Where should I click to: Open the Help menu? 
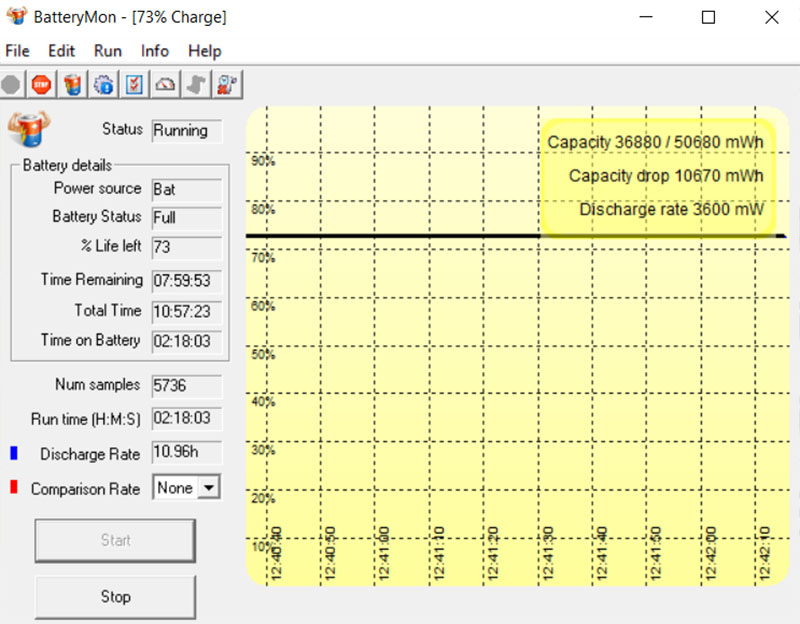coord(205,51)
